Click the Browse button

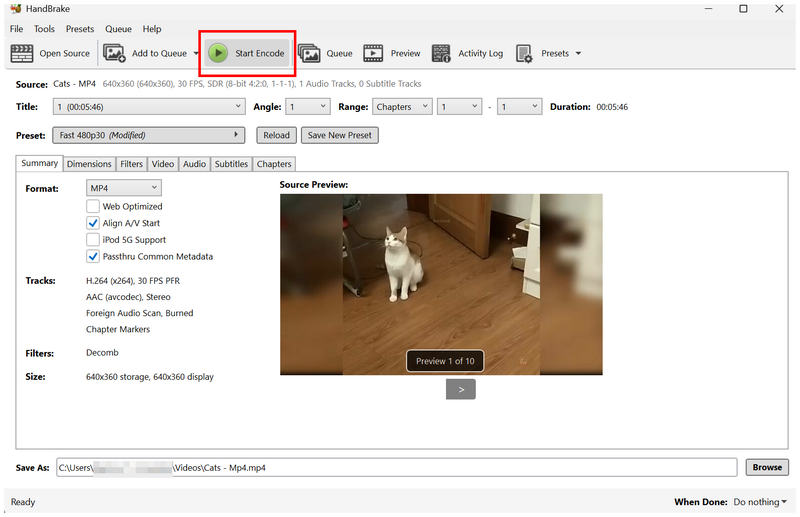[x=767, y=467]
